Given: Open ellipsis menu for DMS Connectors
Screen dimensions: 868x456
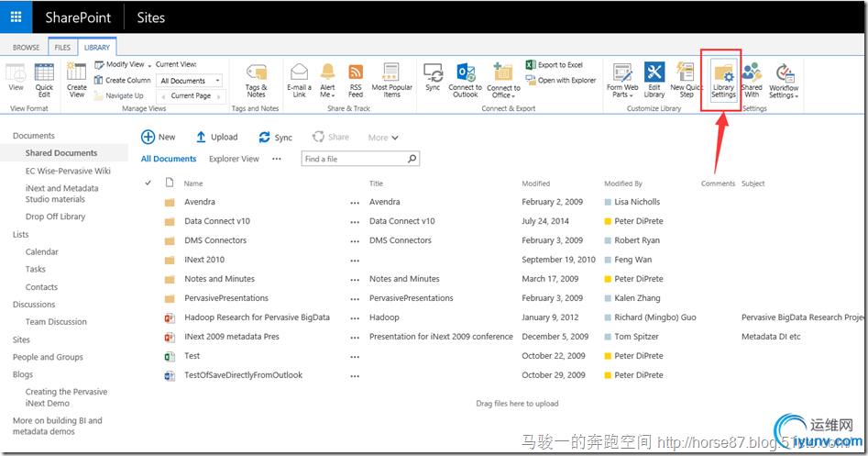Looking at the screenshot, I should coord(355,241).
